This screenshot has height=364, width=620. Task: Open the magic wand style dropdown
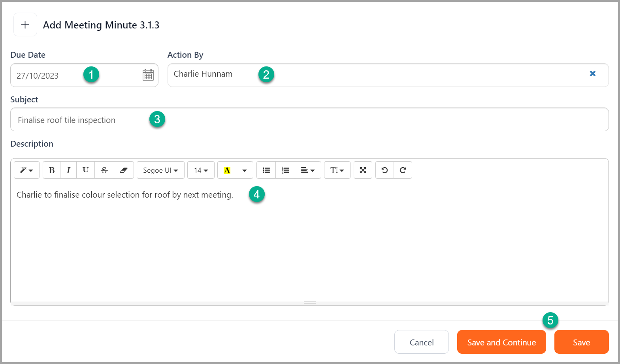pos(26,170)
